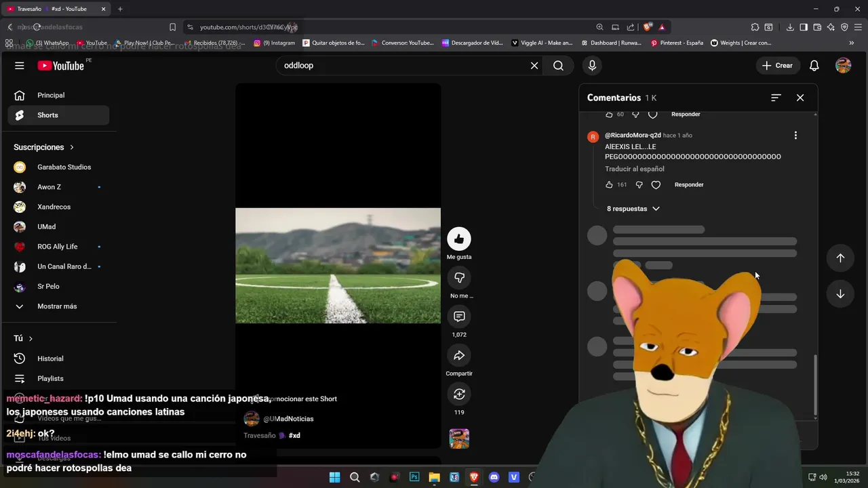This screenshot has height=488, width=868.
Task: Open the comments sort options
Action: coord(776,98)
